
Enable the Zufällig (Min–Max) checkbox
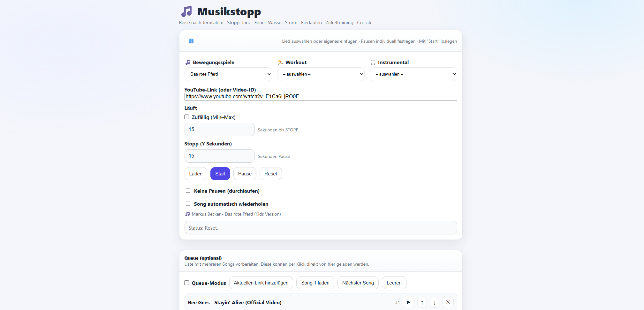[187, 117]
